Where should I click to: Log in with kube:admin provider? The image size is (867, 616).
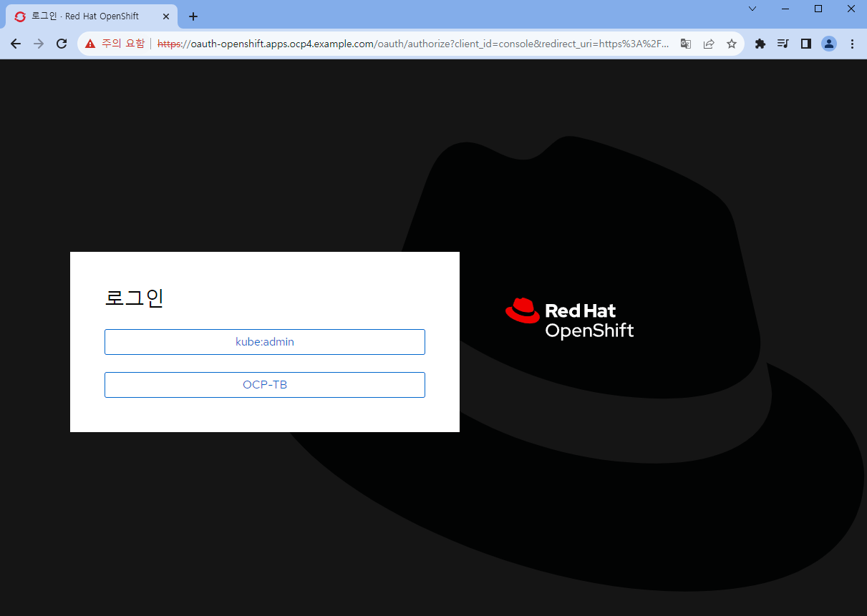pyautogui.click(x=265, y=342)
